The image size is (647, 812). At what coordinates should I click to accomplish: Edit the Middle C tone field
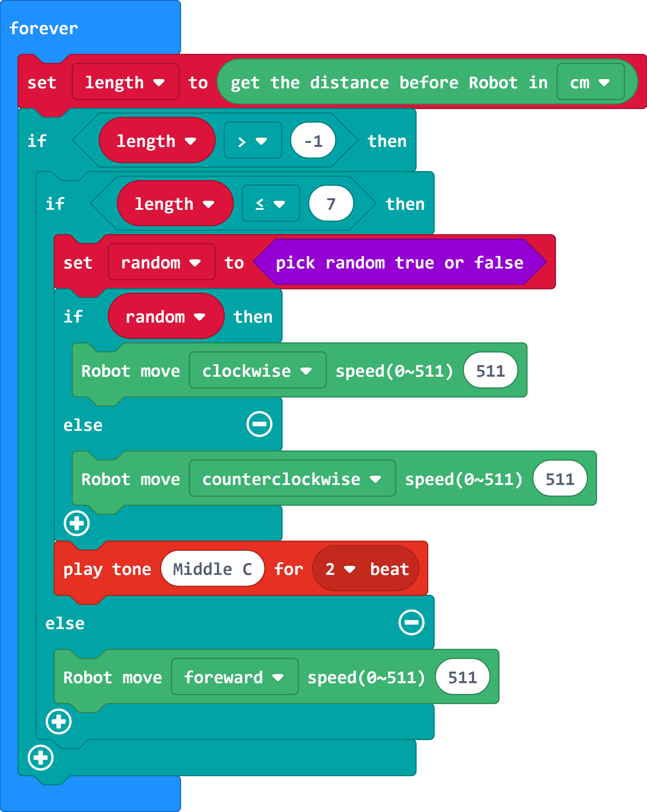click(212, 569)
